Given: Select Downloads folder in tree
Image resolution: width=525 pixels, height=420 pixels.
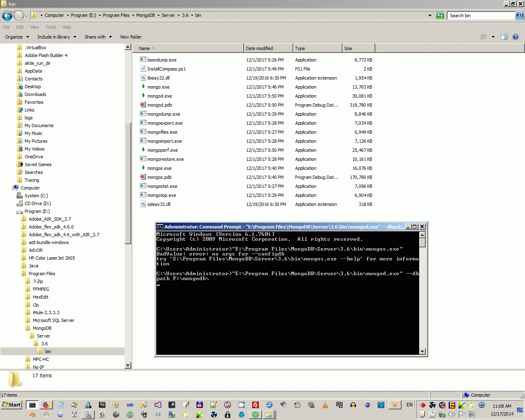Looking at the screenshot, I should tap(35, 94).
